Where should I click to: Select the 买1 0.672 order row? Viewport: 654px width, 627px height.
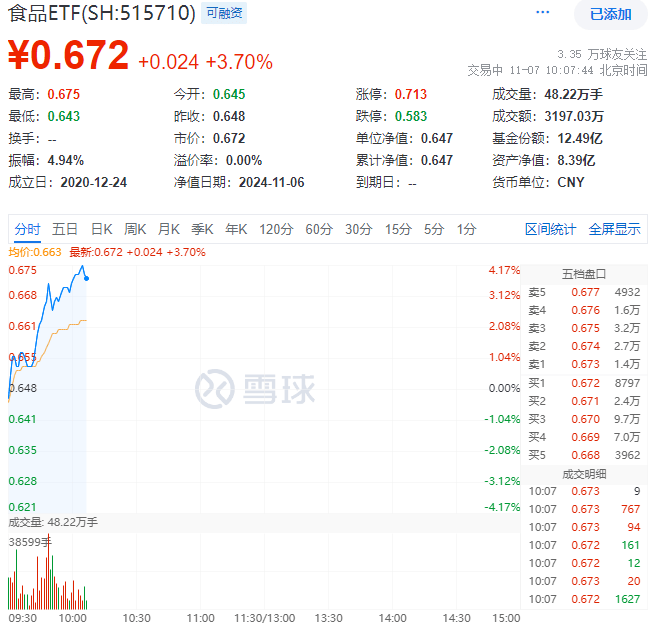[584, 383]
